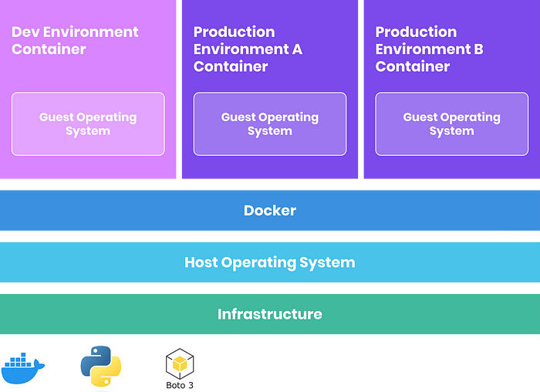Click the Docker whale logo icon
540x392 pixels.
[x=22, y=368]
